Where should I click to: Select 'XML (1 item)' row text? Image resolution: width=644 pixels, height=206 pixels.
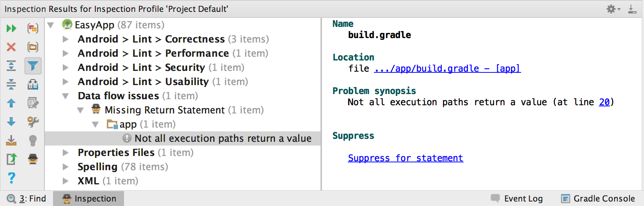(108, 181)
